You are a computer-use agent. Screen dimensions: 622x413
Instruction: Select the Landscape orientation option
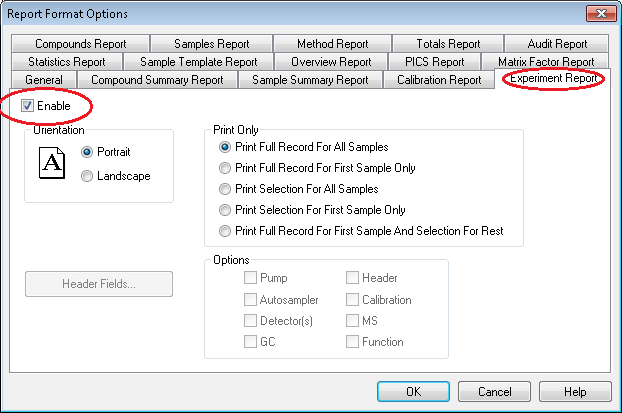[88, 176]
